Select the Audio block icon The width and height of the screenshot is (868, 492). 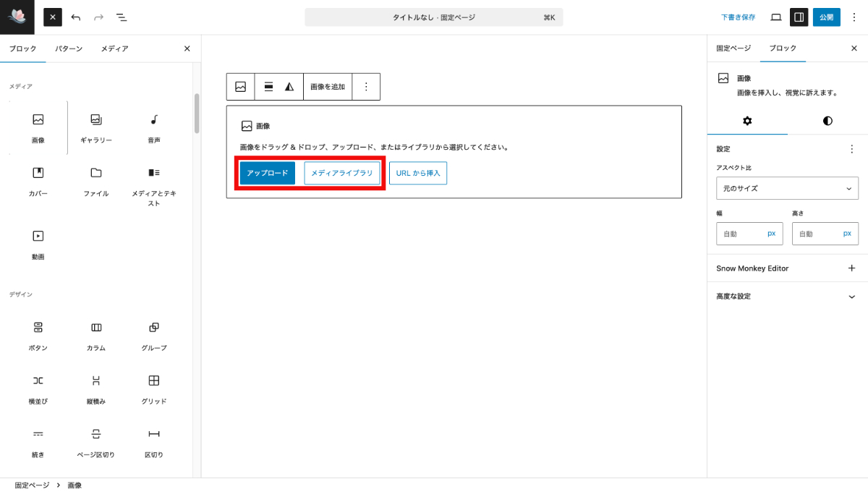154,127
